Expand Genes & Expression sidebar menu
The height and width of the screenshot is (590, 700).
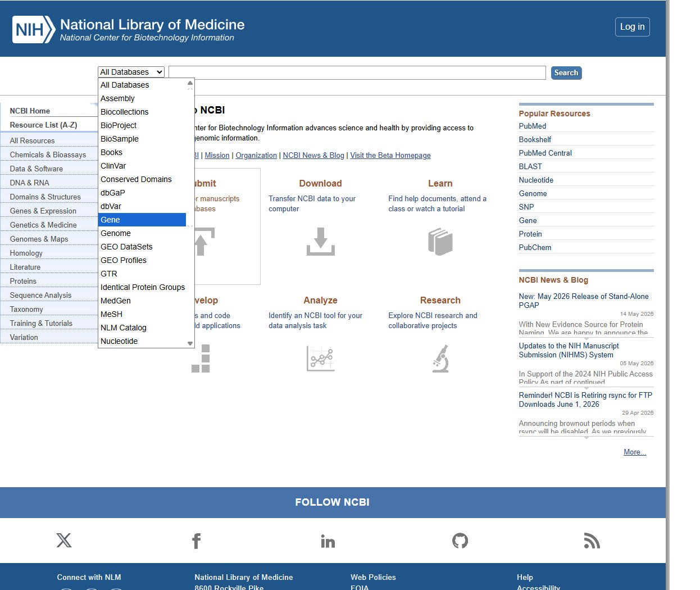tap(48, 211)
